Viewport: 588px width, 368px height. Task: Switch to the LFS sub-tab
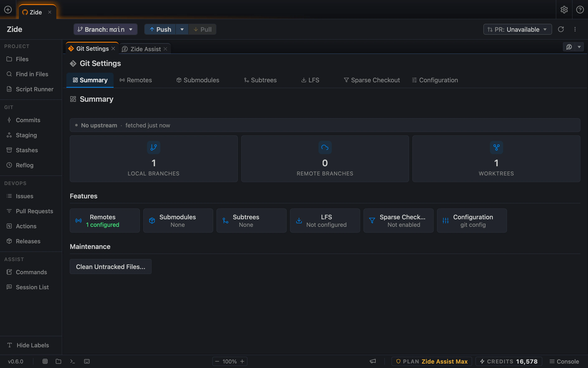click(x=310, y=80)
